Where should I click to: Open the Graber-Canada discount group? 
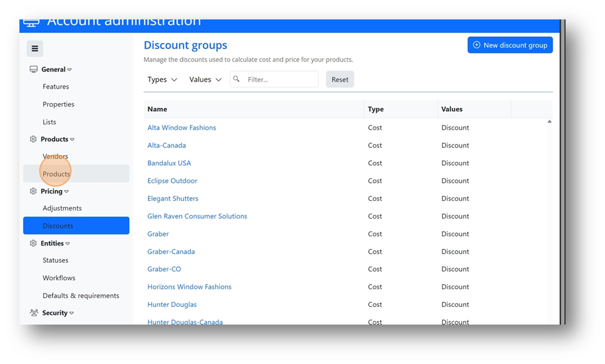coord(171,252)
